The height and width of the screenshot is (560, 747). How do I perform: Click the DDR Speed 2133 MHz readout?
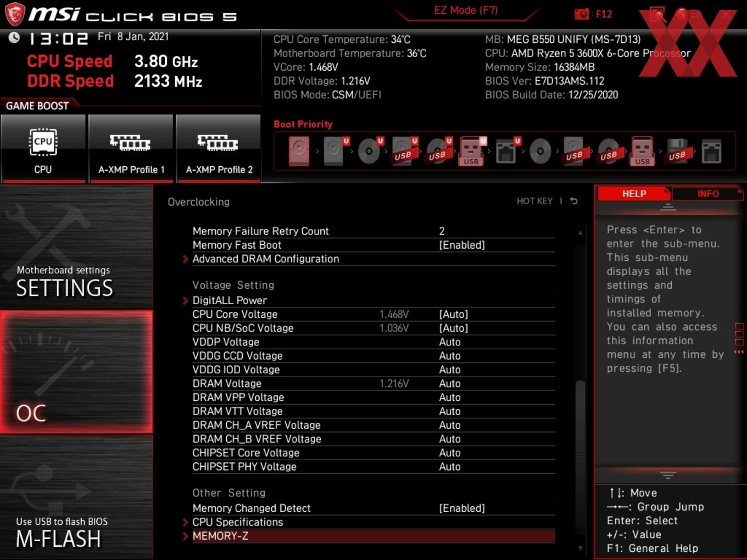click(115, 81)
